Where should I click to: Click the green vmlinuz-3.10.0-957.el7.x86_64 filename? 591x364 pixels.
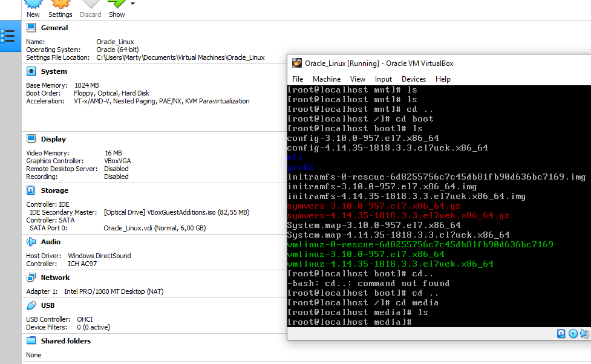click(x=365, y=255)
